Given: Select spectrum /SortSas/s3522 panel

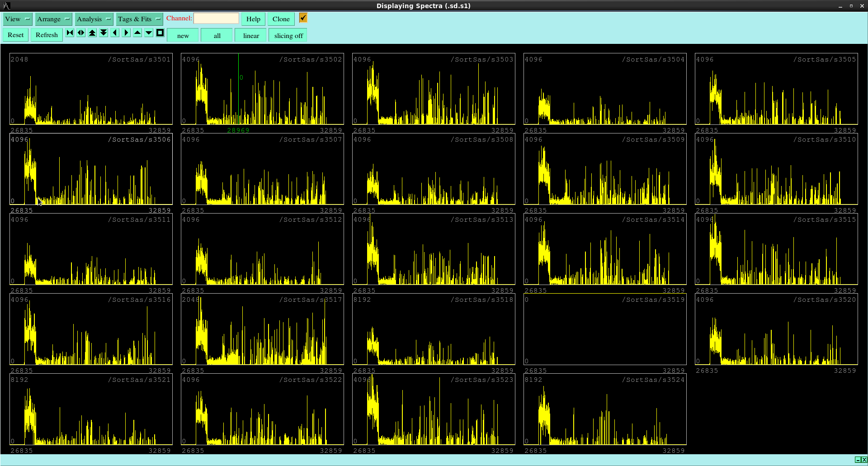Looking at the screenshot, I should [x=262, y=409].
